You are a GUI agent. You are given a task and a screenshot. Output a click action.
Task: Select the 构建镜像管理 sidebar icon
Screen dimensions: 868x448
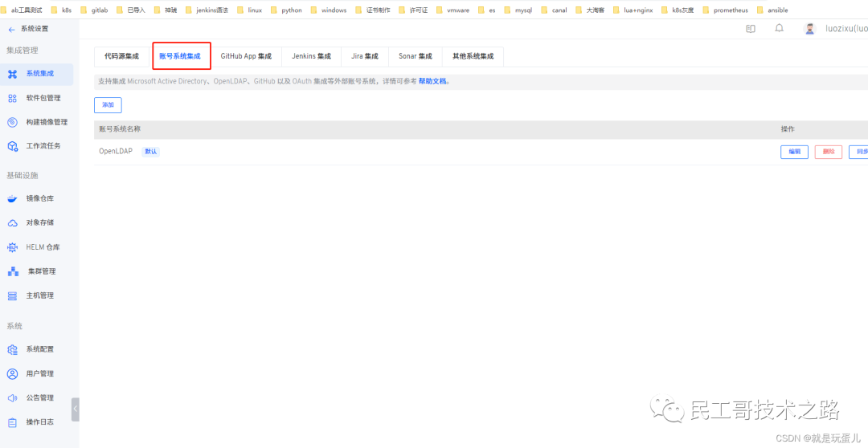[12, 122]
